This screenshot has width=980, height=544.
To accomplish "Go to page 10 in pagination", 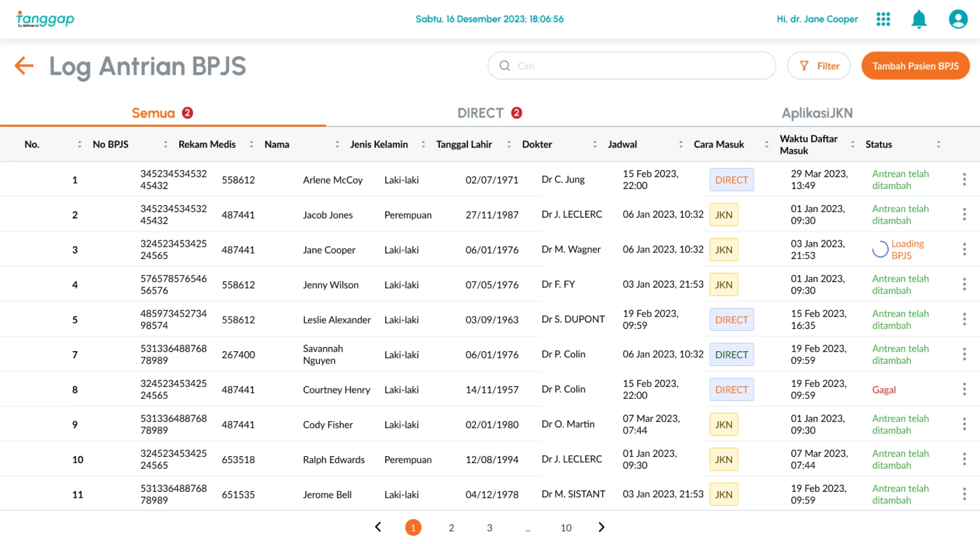I will coord(566,528).
